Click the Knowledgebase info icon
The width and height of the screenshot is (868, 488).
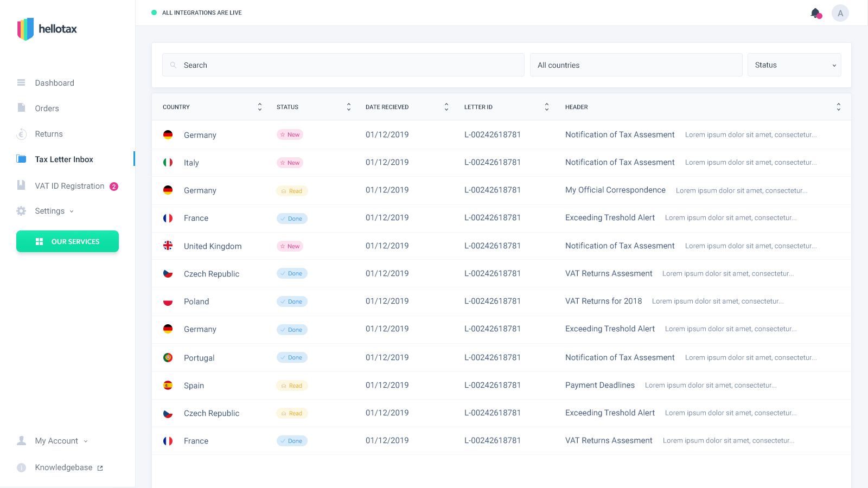[x=21, y=467]
